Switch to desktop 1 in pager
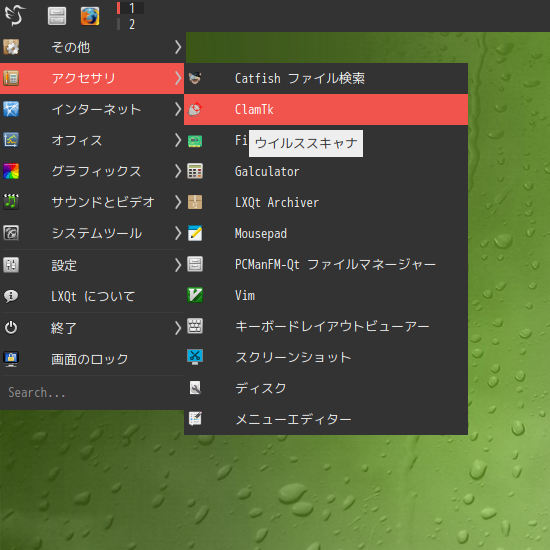This screenshot has width=550, height=550. 130,8
